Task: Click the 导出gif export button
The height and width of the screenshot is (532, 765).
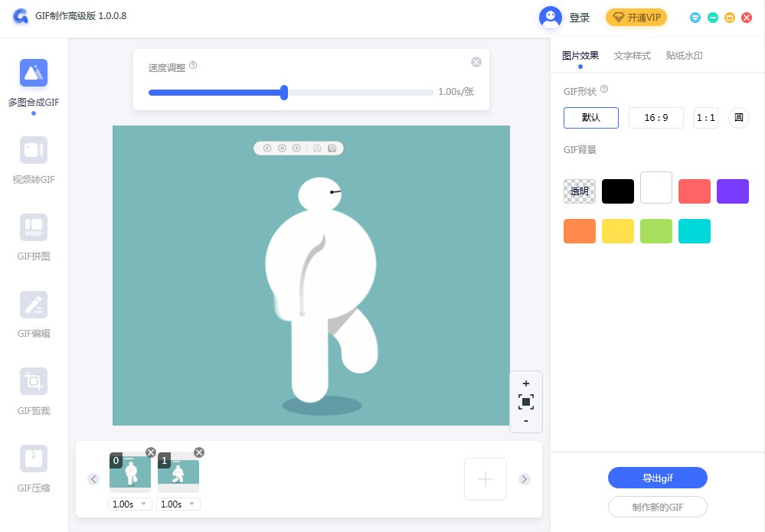Action: click(x=657, y=478)
